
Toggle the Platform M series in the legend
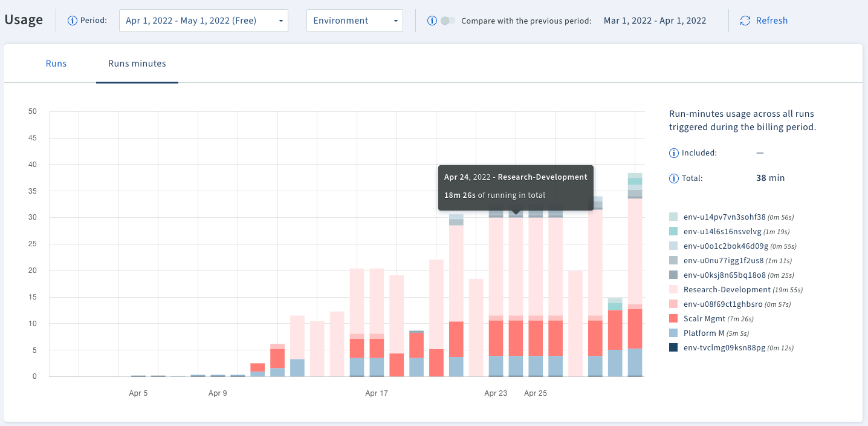(x=705, y=333)
